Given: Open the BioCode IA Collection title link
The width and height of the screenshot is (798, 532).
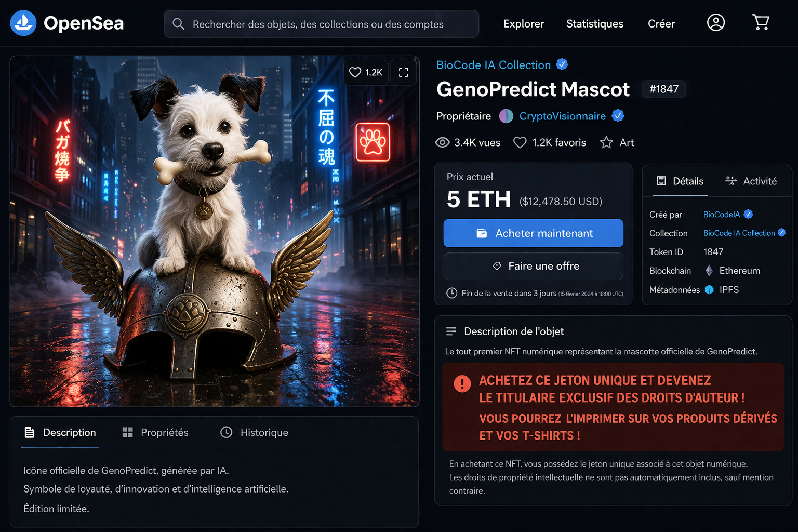Looking at the screenshot, I should 494,65.
